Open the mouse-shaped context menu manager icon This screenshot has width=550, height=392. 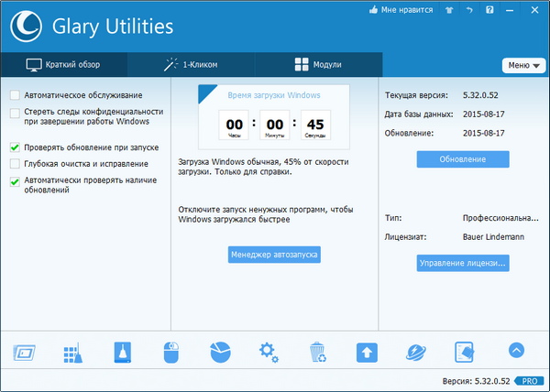(x=171, y=352)
